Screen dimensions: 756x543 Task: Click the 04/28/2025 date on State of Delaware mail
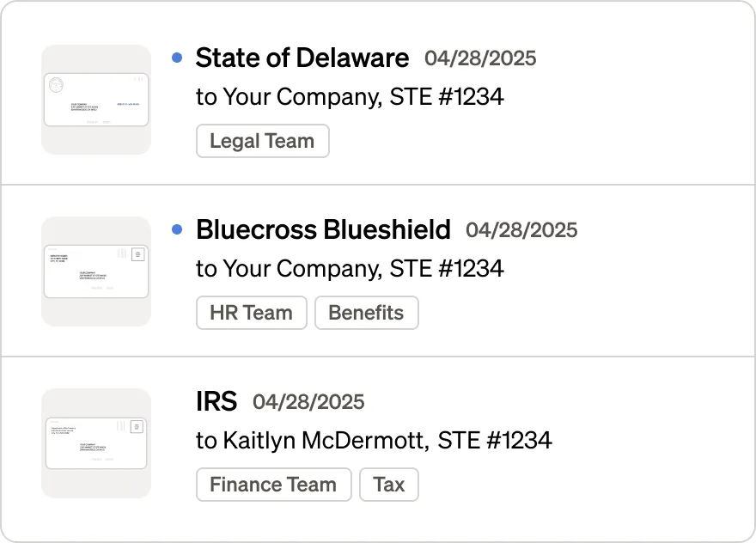point(480,58)
